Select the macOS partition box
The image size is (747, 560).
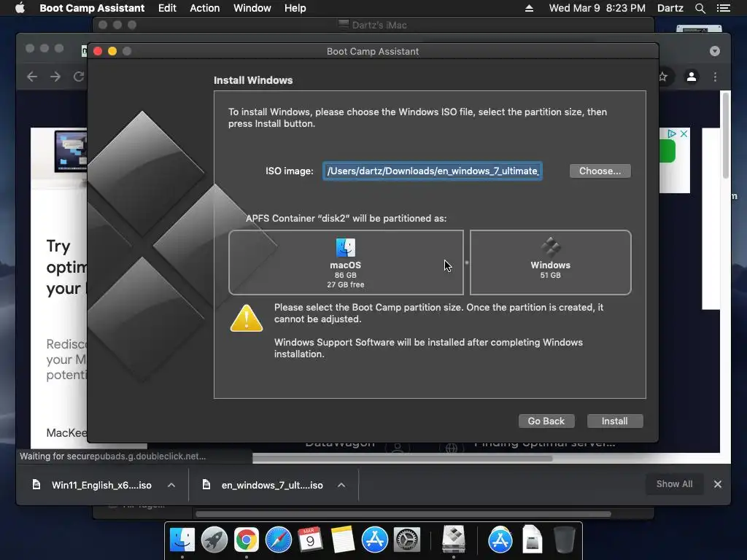click(x=346, y=262)
